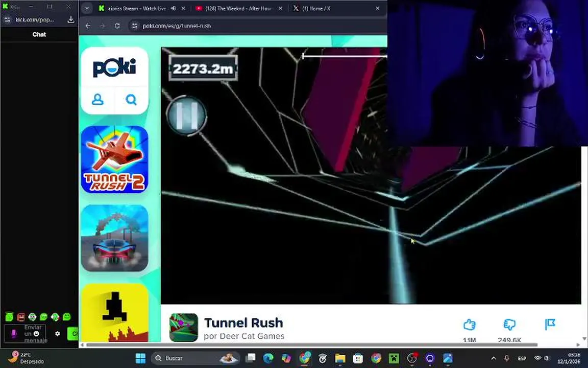Click the horizontal scrollbar under the Poki page
This screenshot has height=368, width=588.
[x=311, y=344]
